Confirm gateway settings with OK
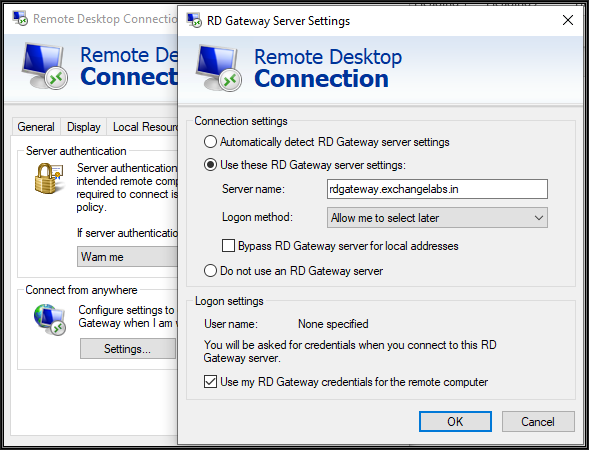 tap(455, 421)
